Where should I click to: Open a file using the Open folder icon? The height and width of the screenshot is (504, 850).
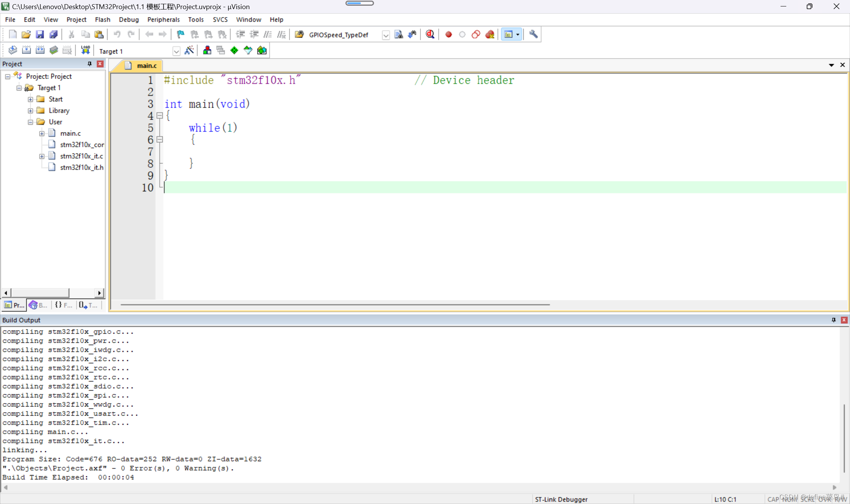[26, 35]
